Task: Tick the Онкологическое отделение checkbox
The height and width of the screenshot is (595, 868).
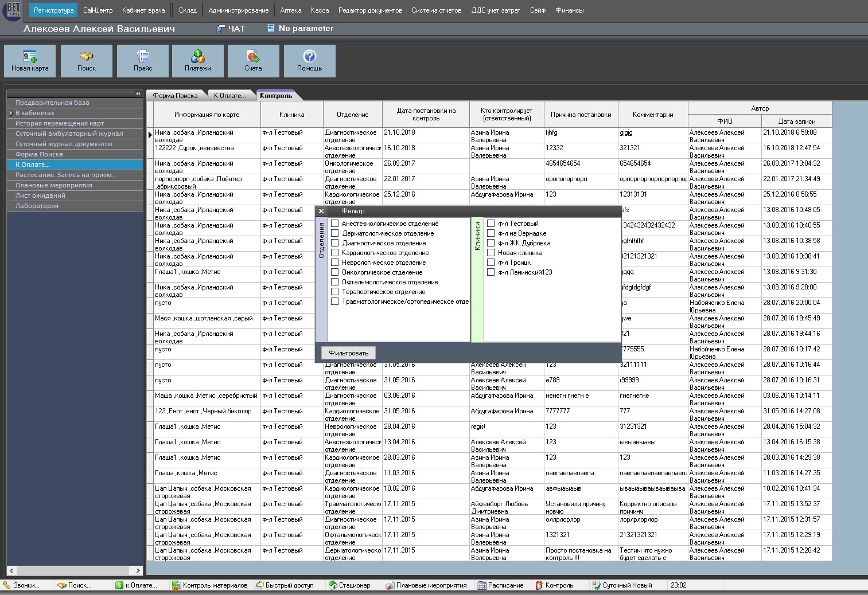Action: 335,272
